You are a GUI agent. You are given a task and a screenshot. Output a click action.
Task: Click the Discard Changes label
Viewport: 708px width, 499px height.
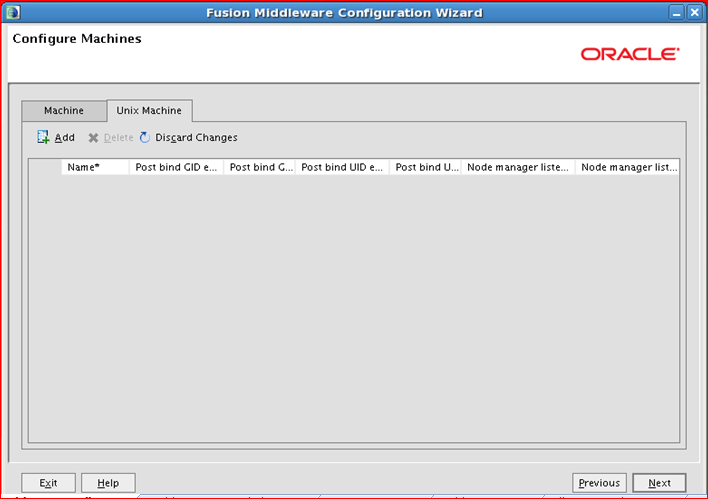(196, 137)
